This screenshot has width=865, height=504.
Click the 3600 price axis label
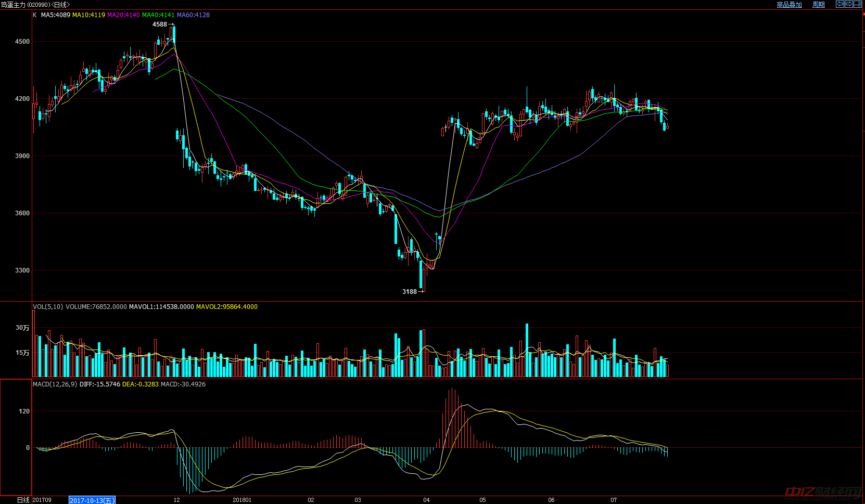22,213
